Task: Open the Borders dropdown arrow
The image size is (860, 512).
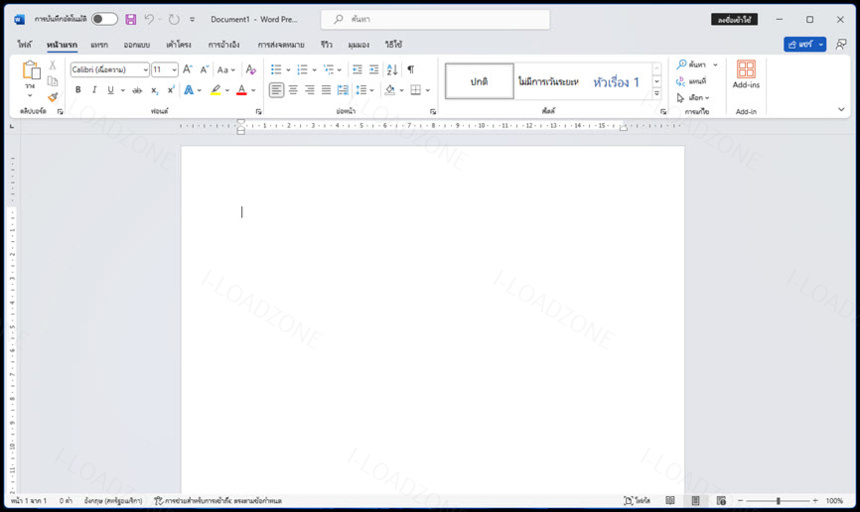Action: click(x=428, y=90)
